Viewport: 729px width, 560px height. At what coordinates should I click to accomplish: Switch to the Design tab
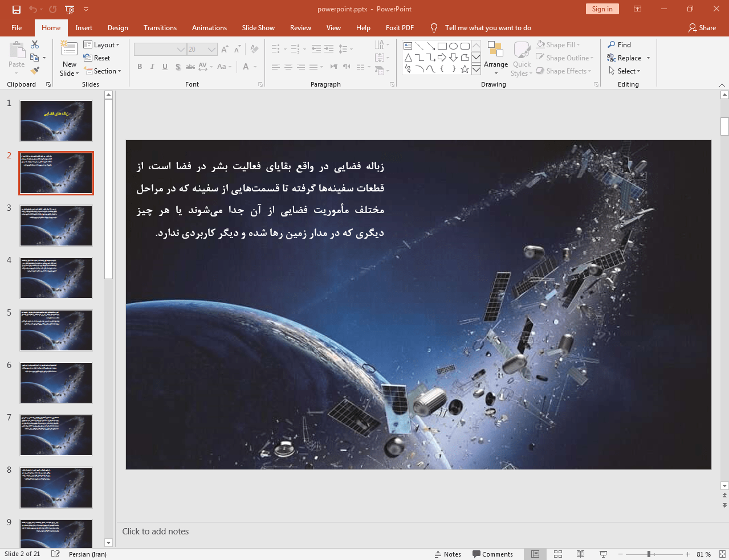point(118,28)
